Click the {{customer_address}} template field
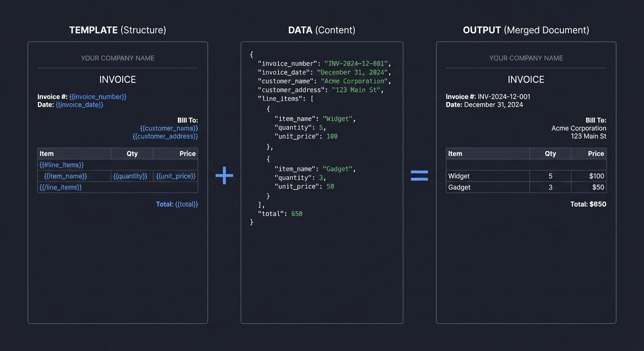The image size is (644, 351). click(x=165, y=136)
